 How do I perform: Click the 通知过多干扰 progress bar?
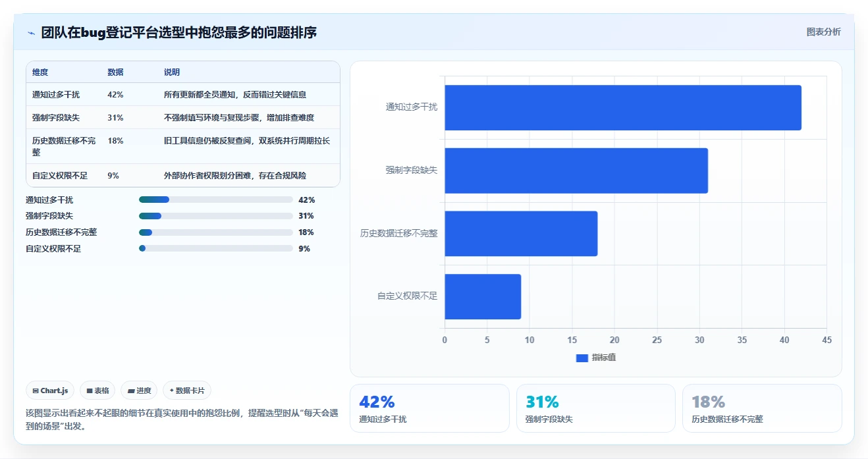(x=216, y=200)
